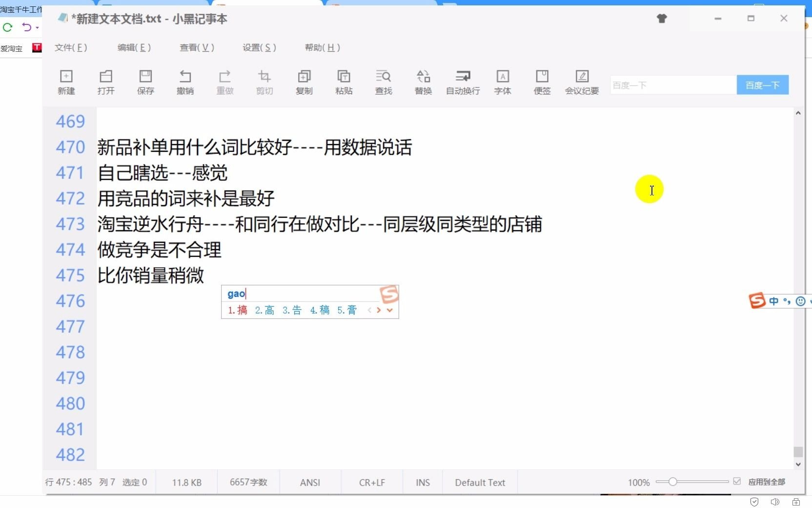Click line 471 text 自己瞎选---感觉
Viewport: 812px width, 508px height.
162,173
